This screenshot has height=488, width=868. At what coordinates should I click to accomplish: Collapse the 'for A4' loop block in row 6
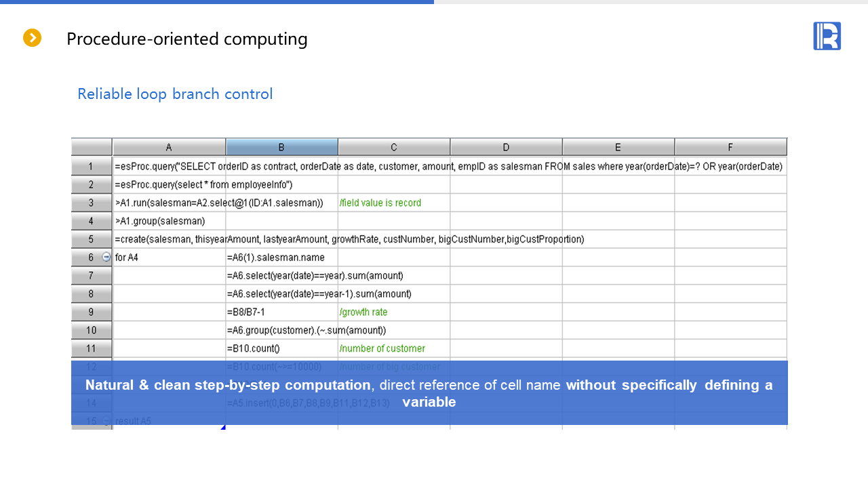(x=106, y=258)
